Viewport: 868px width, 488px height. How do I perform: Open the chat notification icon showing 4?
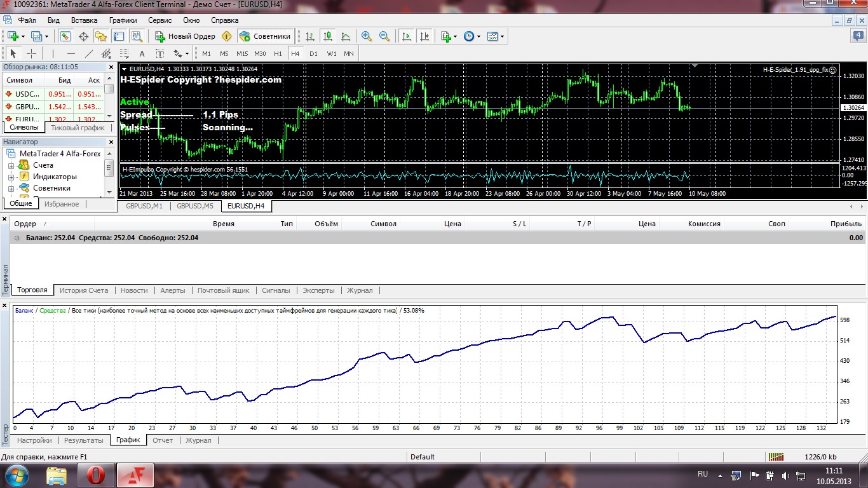pos(858,36)
